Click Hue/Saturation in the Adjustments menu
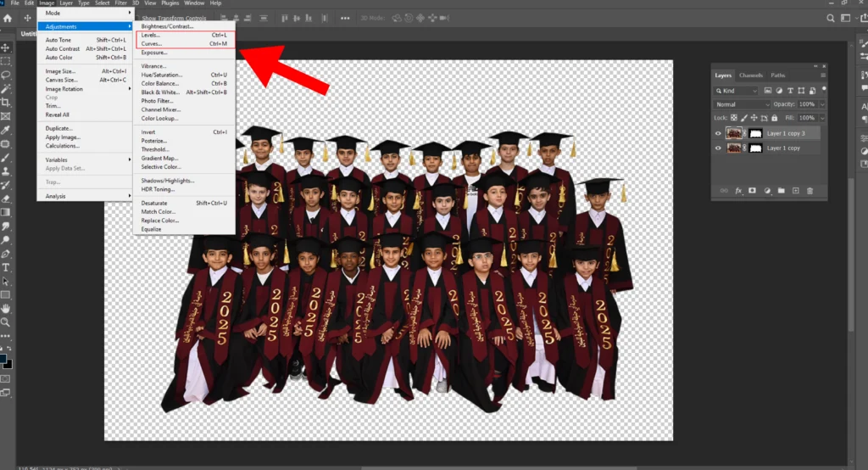Image resolution: width=868 pixels, height=470 pixels. click(161, 75)
